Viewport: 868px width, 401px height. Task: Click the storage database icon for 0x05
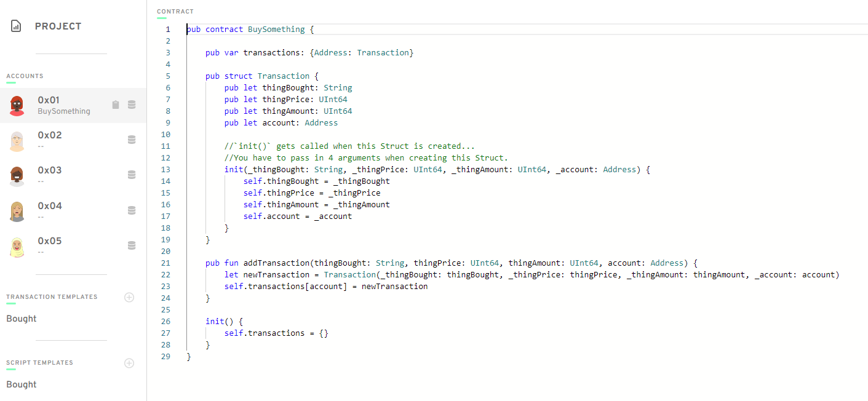coord(131,246)
